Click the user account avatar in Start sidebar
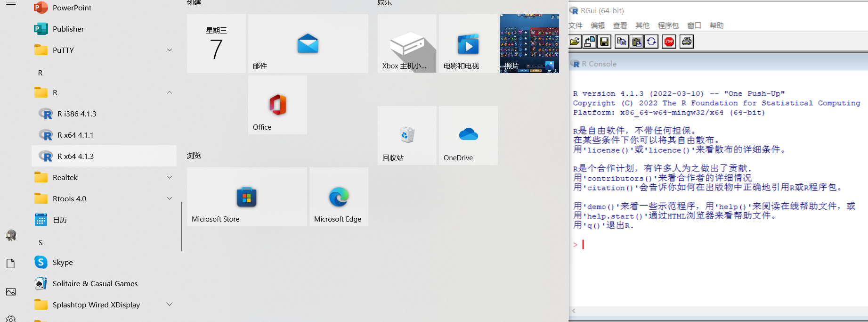 11,235
